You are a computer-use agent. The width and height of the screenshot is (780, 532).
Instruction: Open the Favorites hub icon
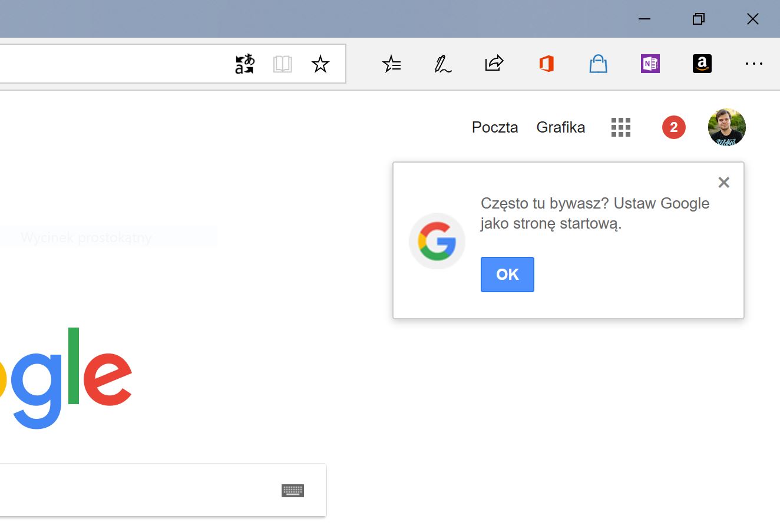click(391, 64)
